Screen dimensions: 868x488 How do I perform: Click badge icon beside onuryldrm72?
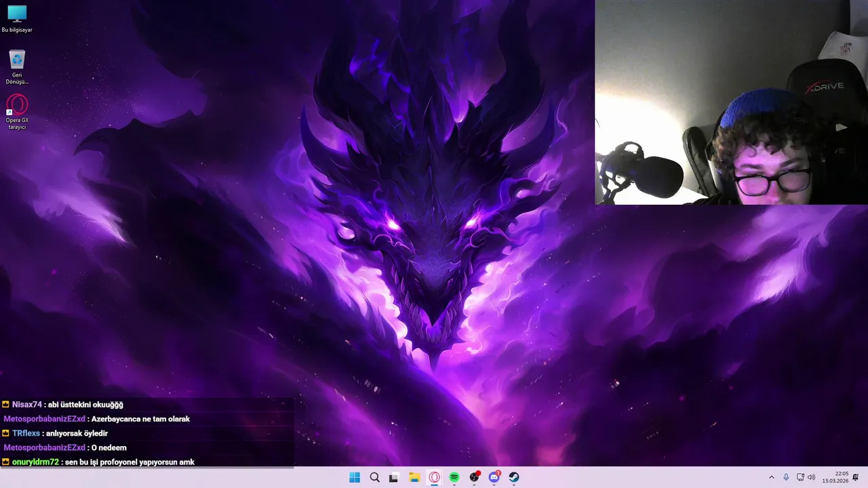pyautogui.click(x=5, y=462)
